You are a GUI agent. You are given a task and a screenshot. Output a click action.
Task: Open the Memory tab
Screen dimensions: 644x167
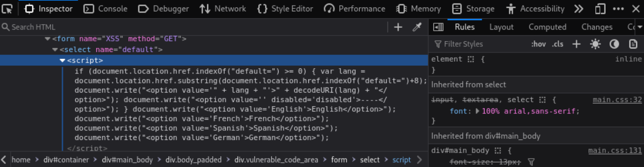[418, 9]
